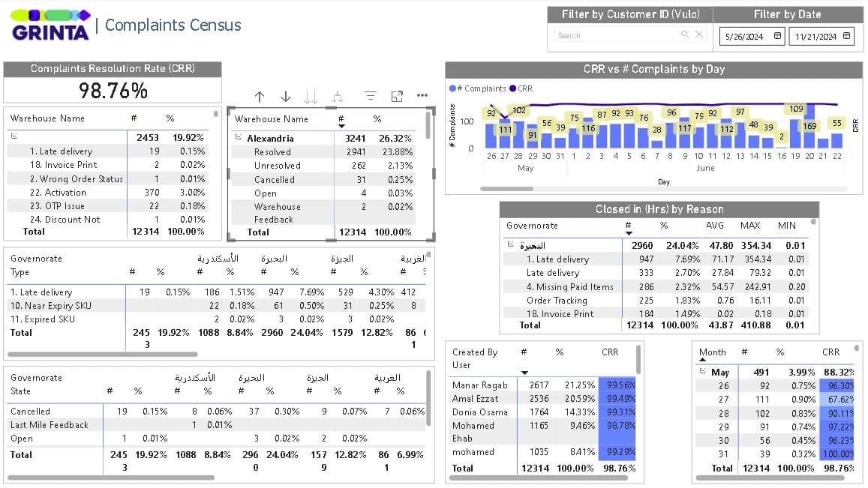The width and height of the screenshot is (868, 488).
Task: Select the 23. OTP Issue row
Action: (x=108, y=206)
